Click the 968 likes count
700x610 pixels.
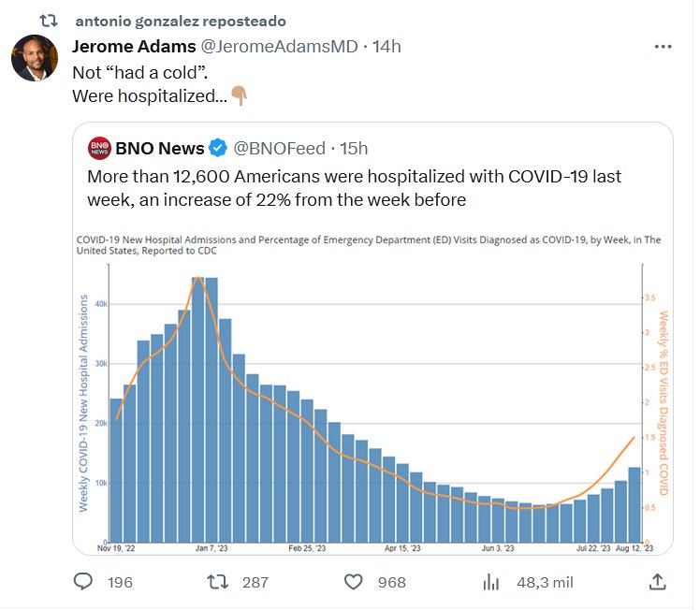pos(391,582)
